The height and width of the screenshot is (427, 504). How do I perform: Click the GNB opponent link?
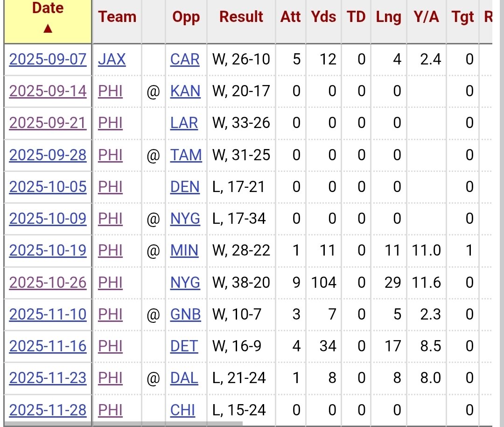coord(185,314)
